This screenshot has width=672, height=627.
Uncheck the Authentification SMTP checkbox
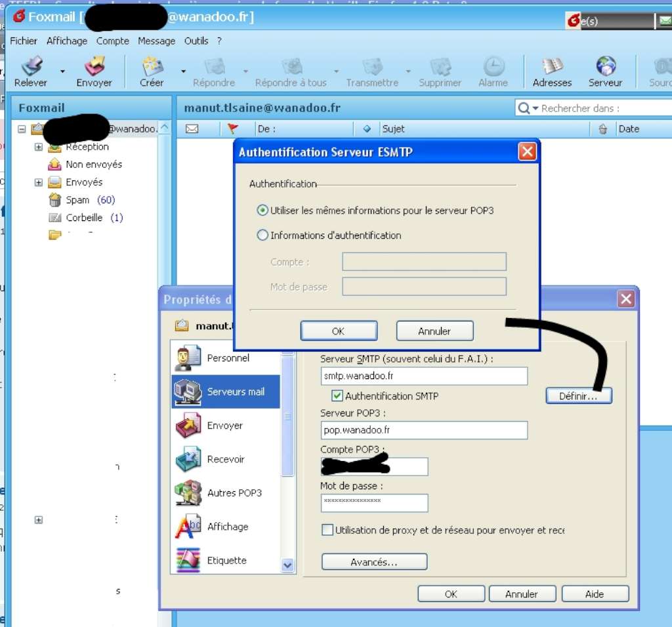pos(337,395)
